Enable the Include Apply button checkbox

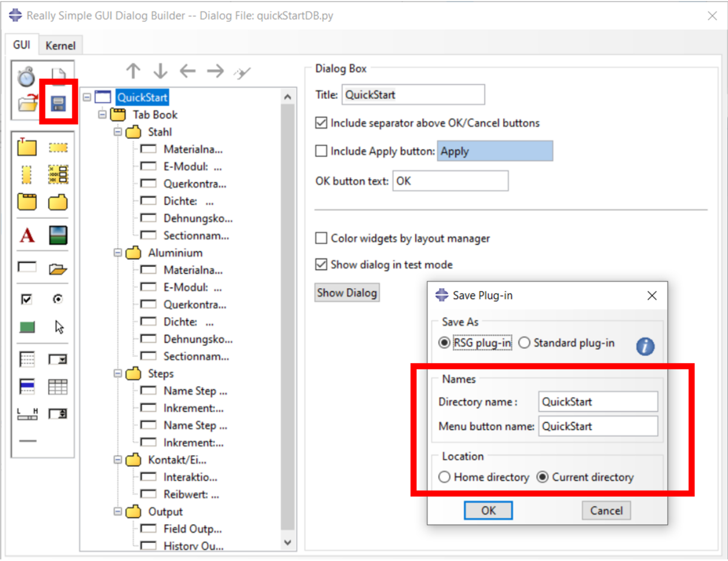coord(321,151)
